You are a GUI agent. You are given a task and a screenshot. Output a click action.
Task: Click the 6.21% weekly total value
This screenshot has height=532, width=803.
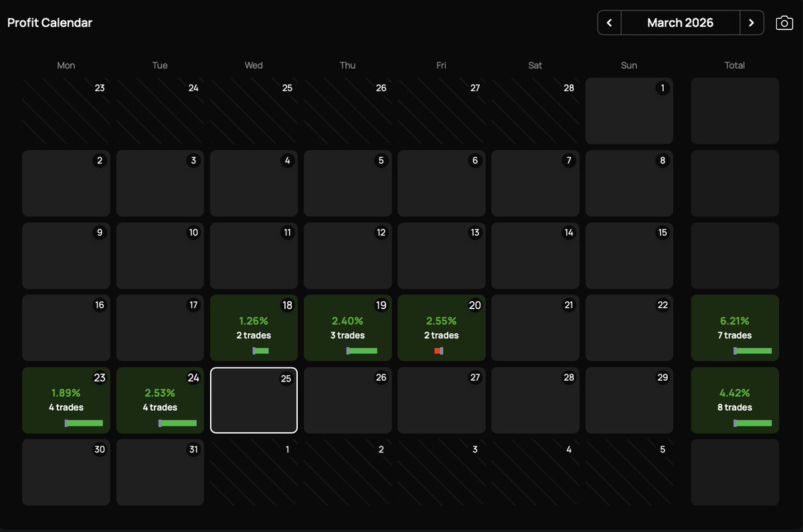[x=735, y=321]
